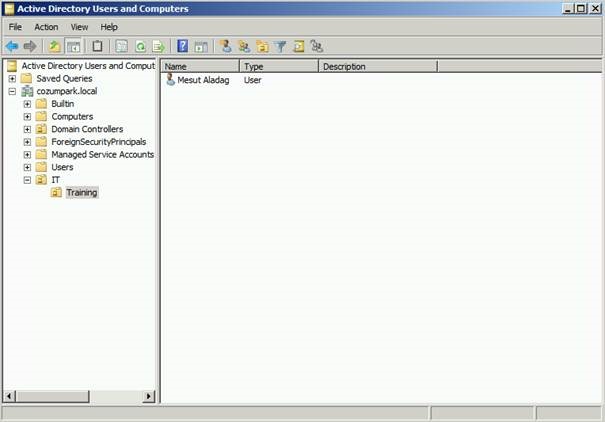Expand the ForeignSecurityPrincipals node

(x=27, y=142)
